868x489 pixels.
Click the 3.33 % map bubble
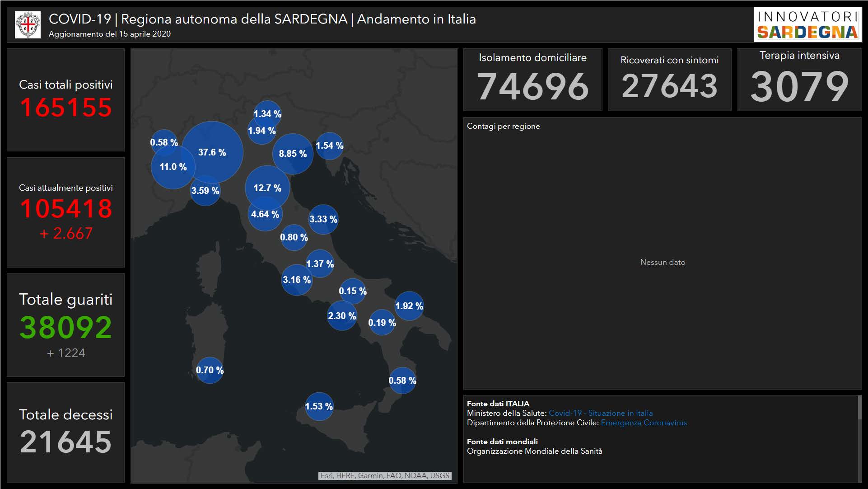[x=323, y=219]
